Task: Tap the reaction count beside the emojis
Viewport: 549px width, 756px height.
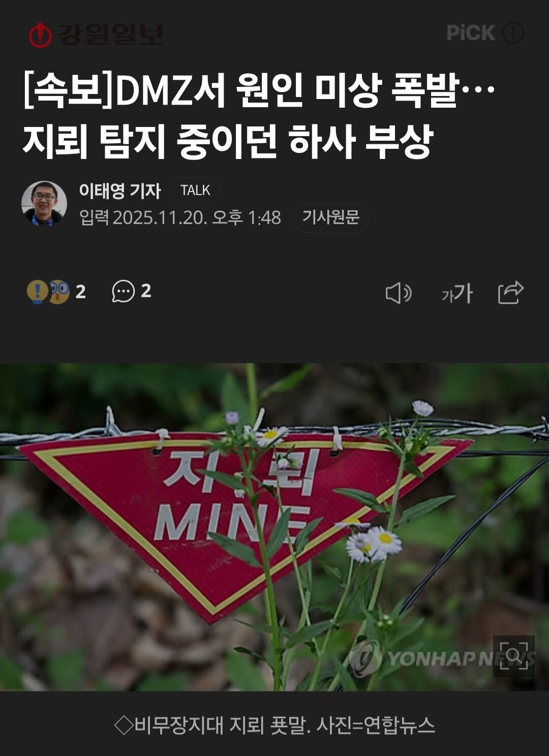Action: point(81,292)
